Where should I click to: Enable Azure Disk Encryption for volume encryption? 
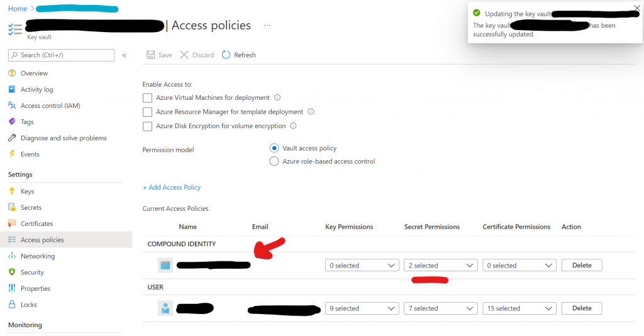tap(147, 126)
